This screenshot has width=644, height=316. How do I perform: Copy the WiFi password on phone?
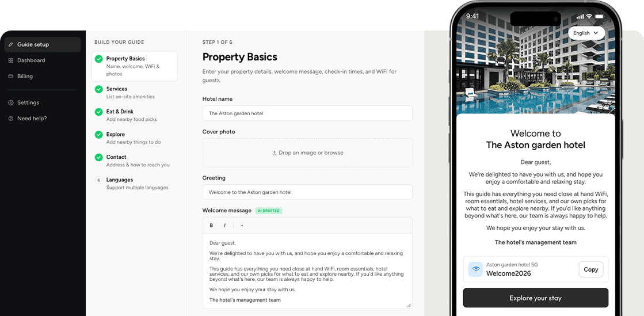tap(591, 269)
